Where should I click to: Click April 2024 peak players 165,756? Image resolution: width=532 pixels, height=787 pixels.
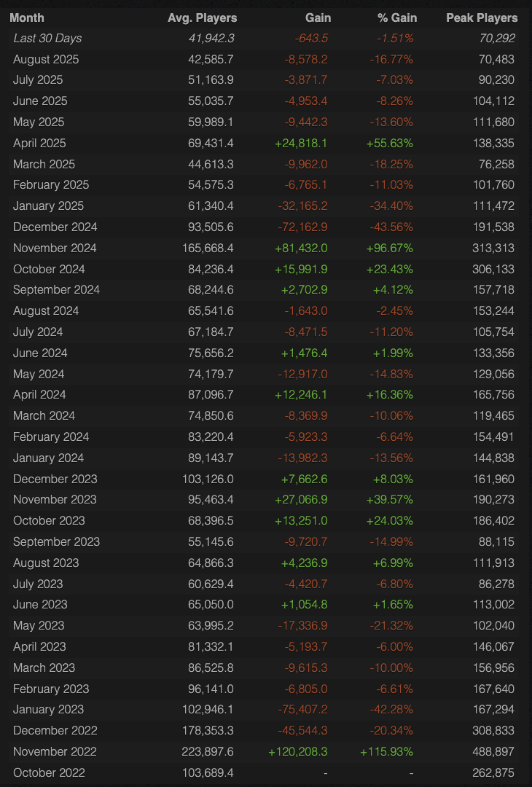click(493, 394)
